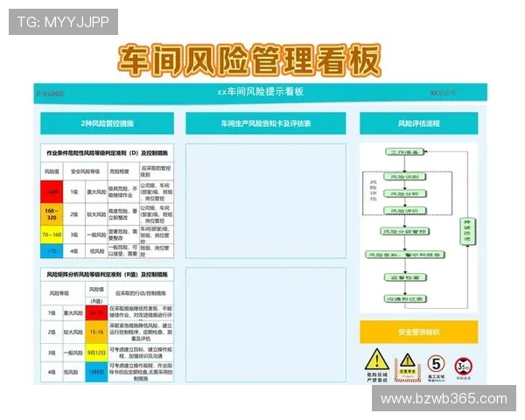Select the 风险分析 flowchart box
The height and width of the screenshot is (420, 525).
pos(405,193)
